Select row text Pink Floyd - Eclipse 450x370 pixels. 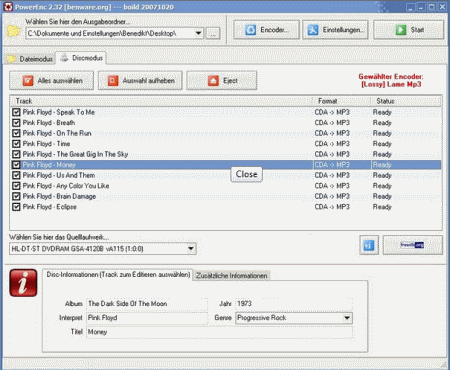tap(50, 207)
